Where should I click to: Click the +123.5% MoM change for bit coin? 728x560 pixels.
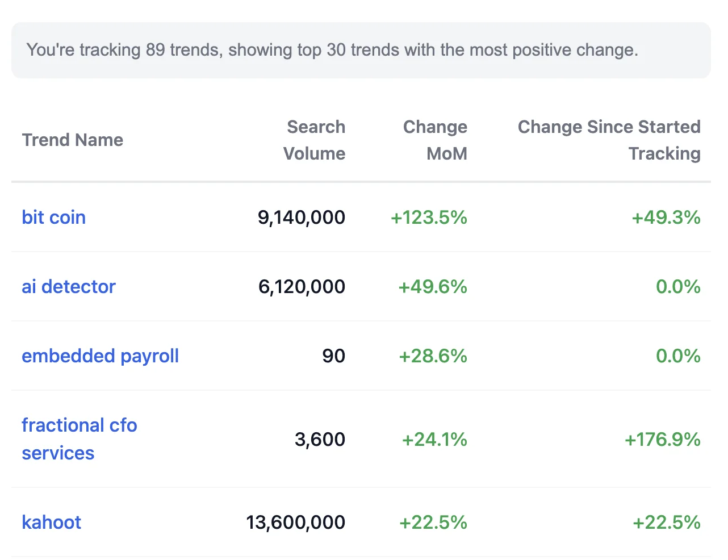coord(429,218)
